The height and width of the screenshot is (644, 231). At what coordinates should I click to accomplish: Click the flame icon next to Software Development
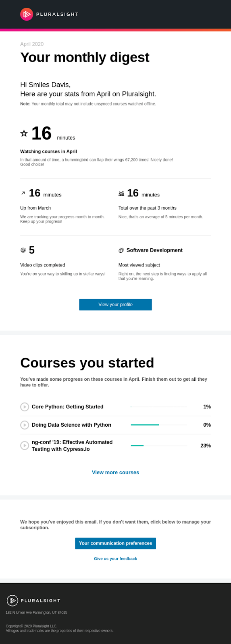pos(121,250)
